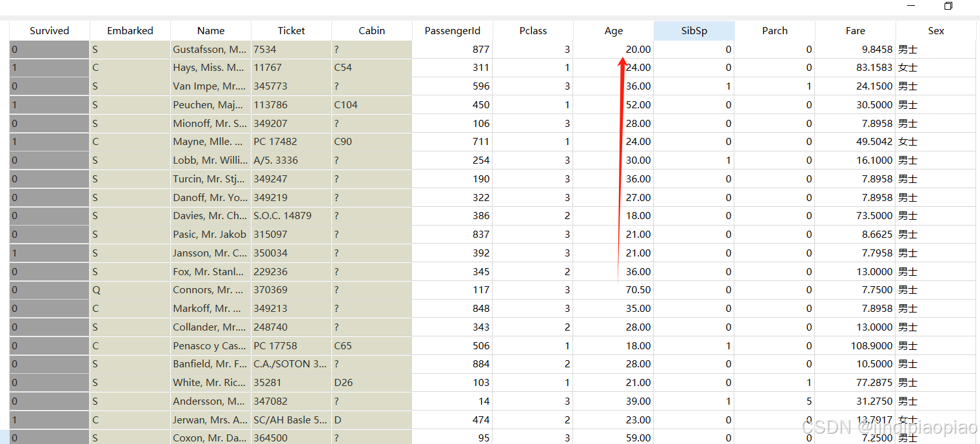
Task: Click name cell Danoff, Mr. Yo...
Action: [x=211, y=197]
